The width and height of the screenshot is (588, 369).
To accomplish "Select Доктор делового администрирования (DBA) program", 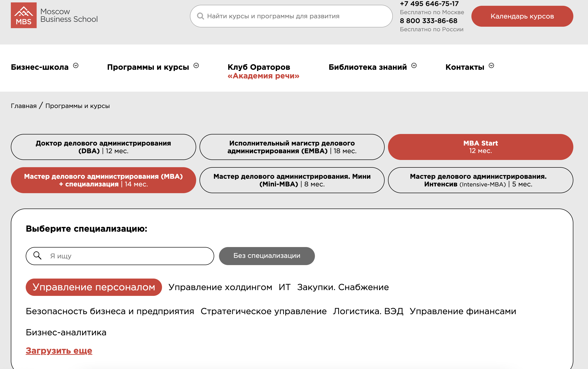I will coord(103,147).
